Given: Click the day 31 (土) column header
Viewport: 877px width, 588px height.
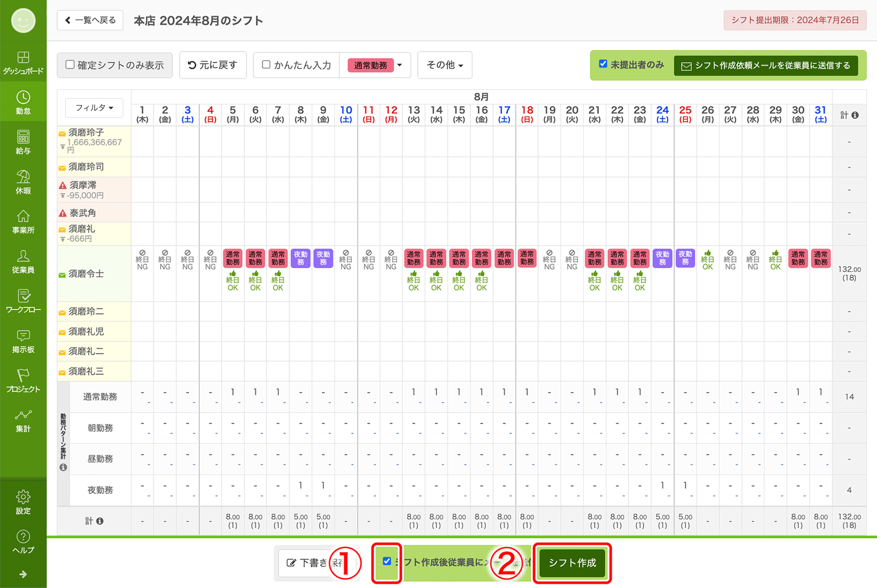Looking at the screenshot, I should pos(821,114).
